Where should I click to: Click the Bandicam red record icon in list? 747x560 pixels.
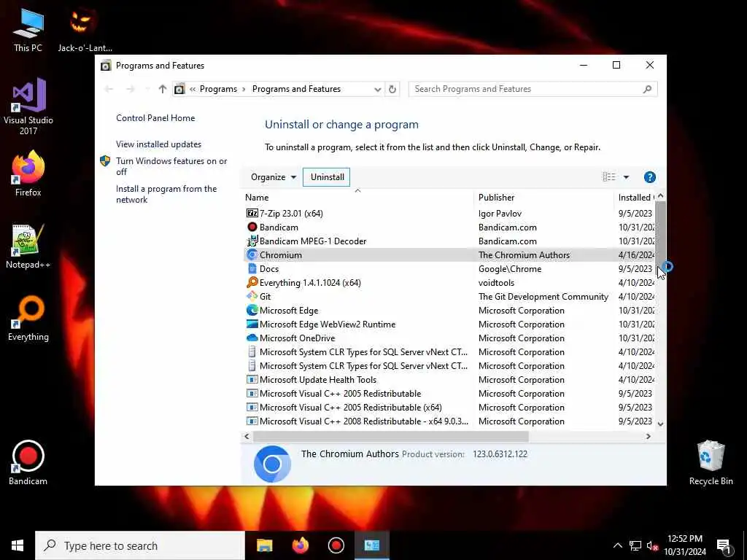252,227
